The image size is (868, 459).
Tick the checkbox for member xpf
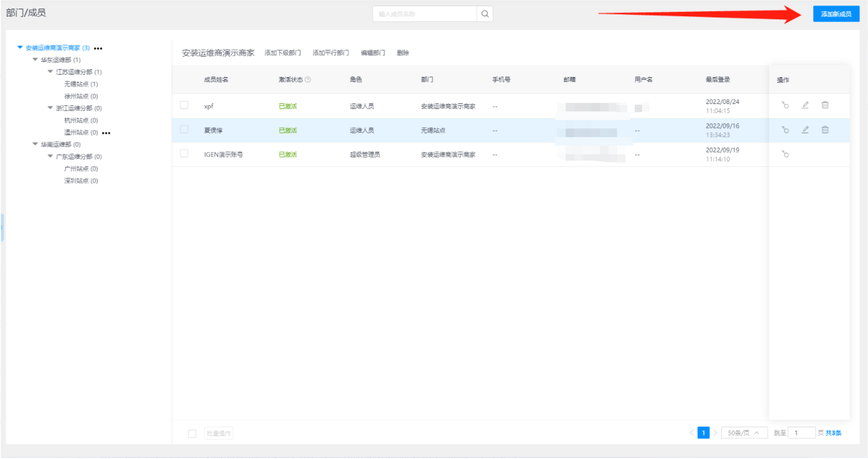coord(184,105)
